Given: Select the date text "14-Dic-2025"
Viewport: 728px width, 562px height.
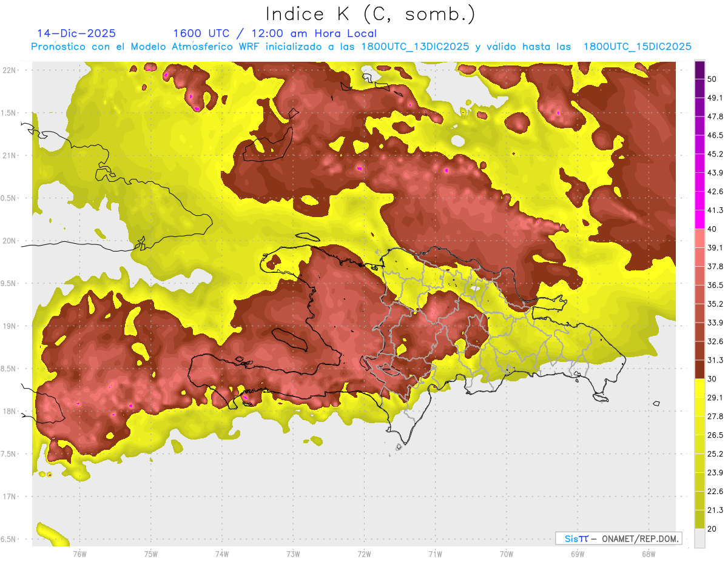Looking at the screenshot, I should [x=76, y=33].
